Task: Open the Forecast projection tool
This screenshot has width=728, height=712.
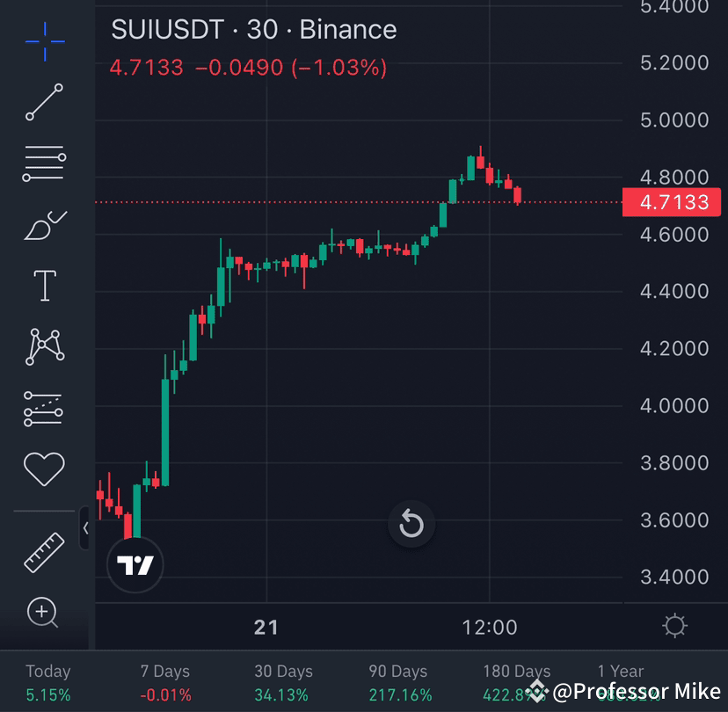Action: tap(44, 407)
